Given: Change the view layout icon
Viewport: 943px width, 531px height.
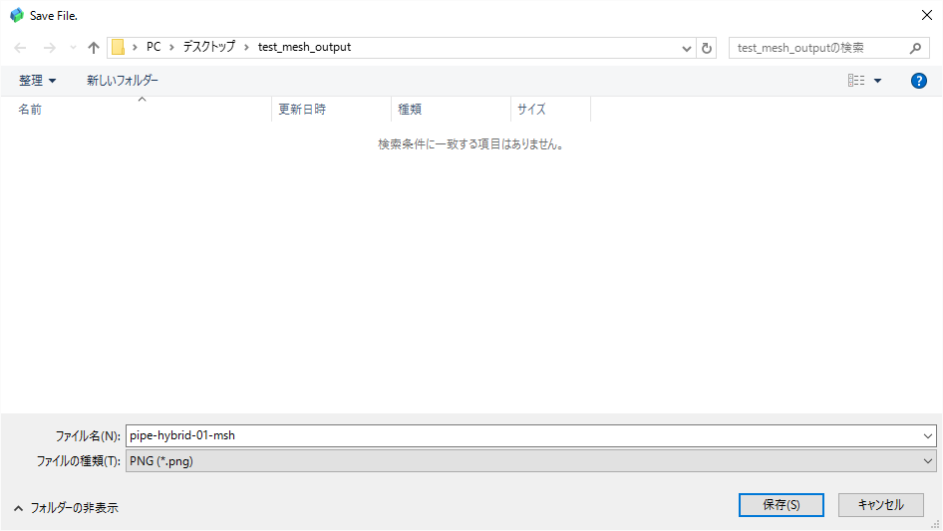Looking at the screenshot, I should coord(856,81).
